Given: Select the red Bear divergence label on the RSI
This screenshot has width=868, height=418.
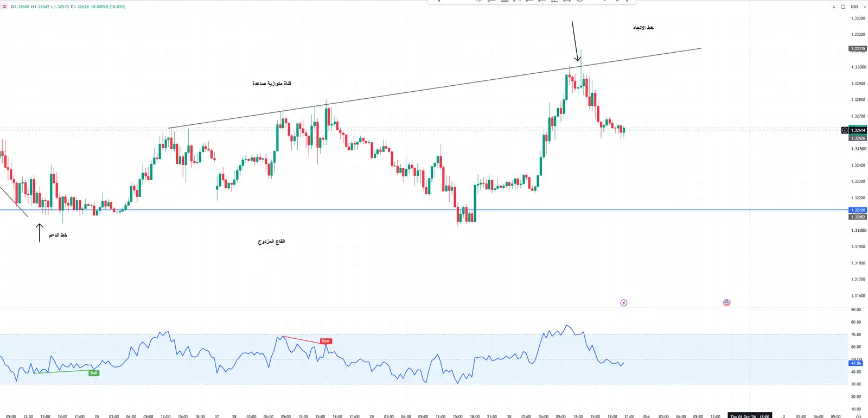Looking at the screenshot, I should point(325,341).
